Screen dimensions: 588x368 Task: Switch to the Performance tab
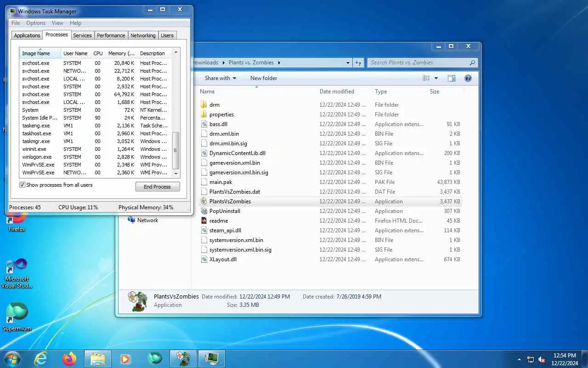pos(111,35)
